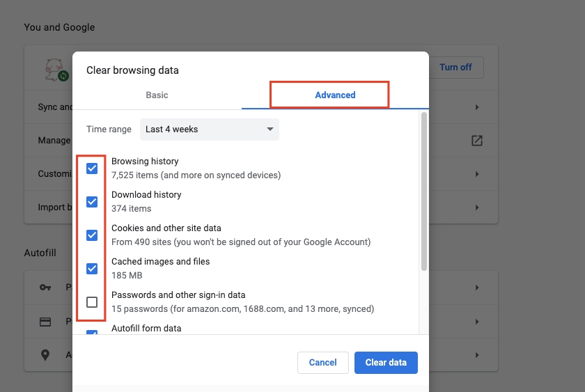Click the 'Browsing history' label text
The height and width of the screenshot is (392, 585).
145,162
